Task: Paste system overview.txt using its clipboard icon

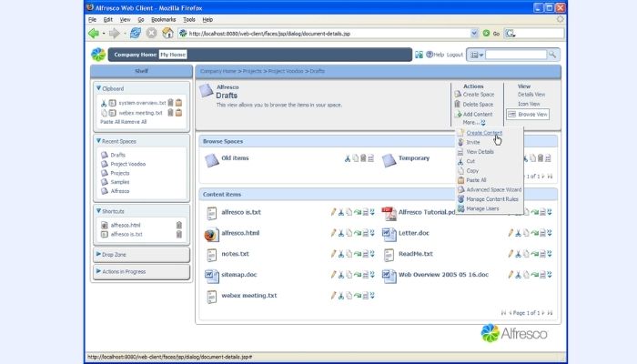Action: click(178, 103)
